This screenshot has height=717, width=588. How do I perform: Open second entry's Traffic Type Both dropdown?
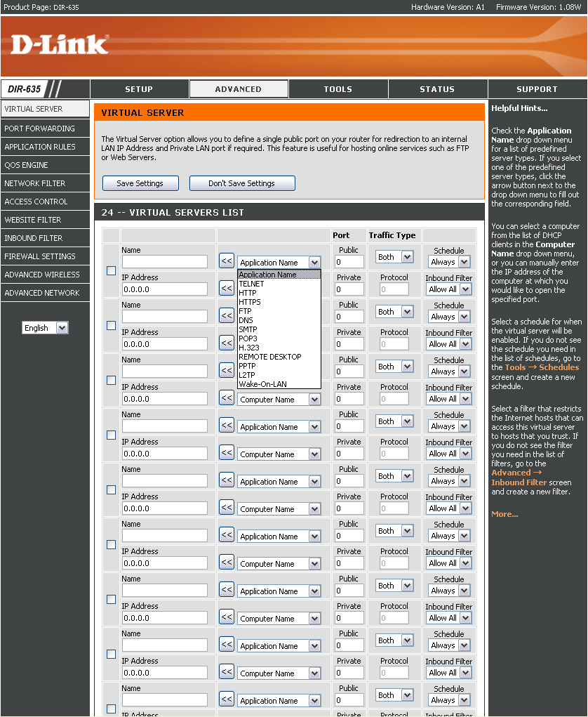394,312
